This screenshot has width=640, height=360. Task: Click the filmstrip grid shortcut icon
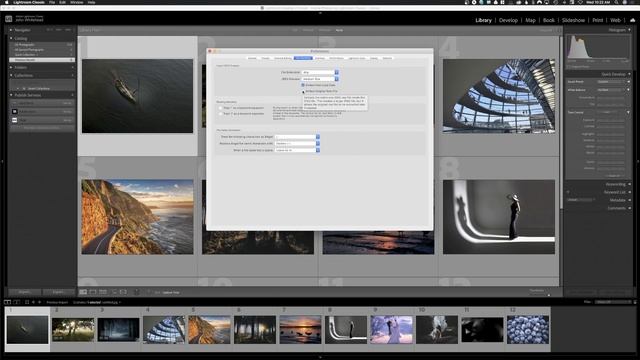[x=27, y=302]
